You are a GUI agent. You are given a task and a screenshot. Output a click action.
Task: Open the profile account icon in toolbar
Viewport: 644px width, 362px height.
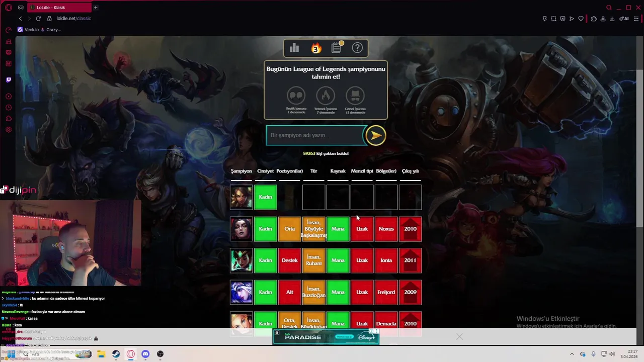coord(603,19)
